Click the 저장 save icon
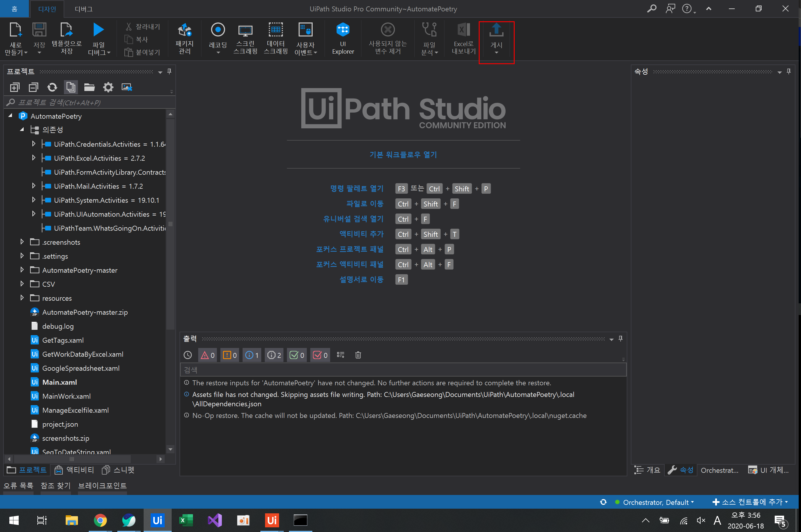 [39, 30]
